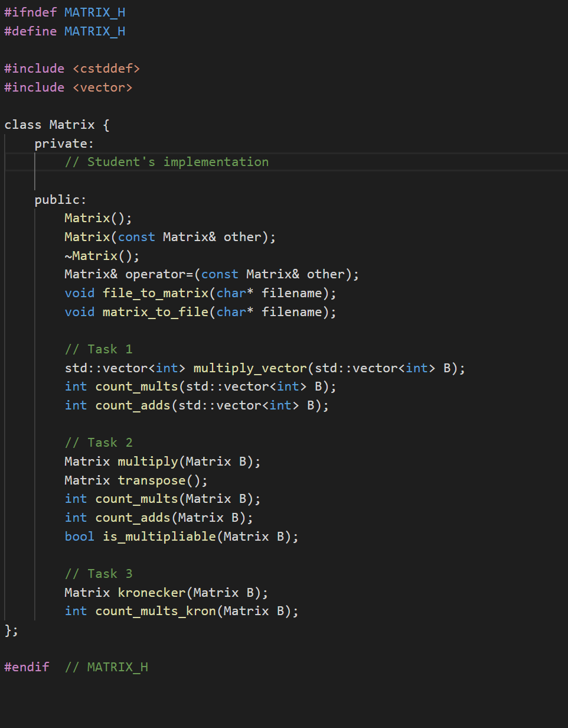This screenshot has width=568, height=728.
Task: Click the closing '};' of the class
Action: pos(11,630)
